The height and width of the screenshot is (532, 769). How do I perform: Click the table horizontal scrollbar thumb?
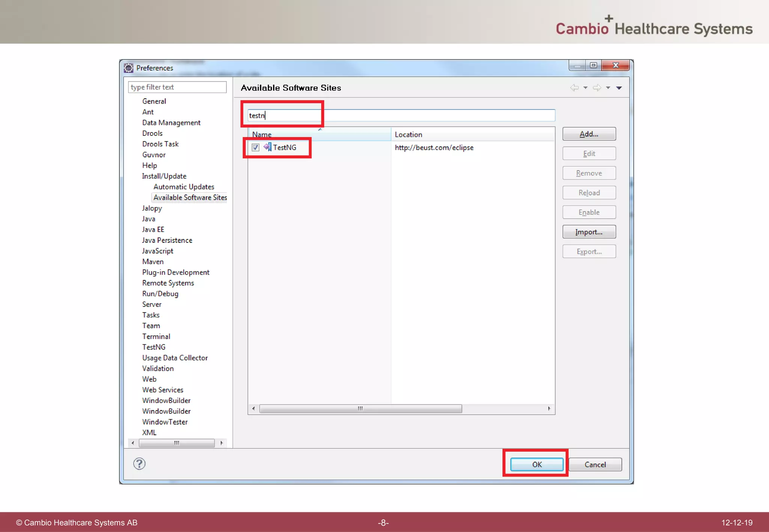point(360,409)
